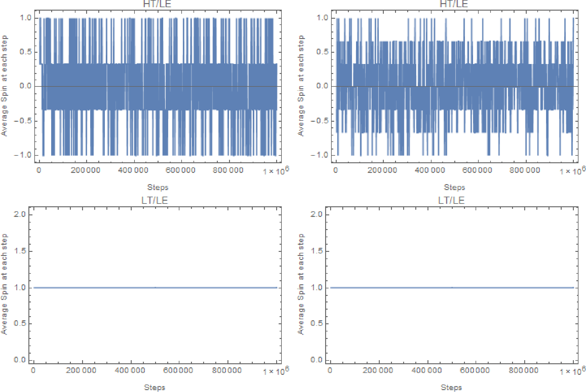Click the '1 × 10^6' x-tick of the lower-right plot
Viewport: 586px width, 392px height.
coord(573,370)
